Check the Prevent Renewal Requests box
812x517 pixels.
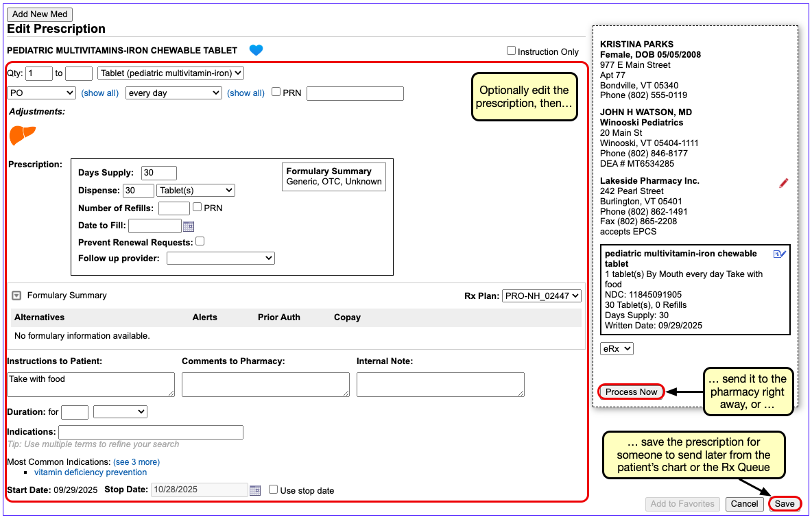200,241
